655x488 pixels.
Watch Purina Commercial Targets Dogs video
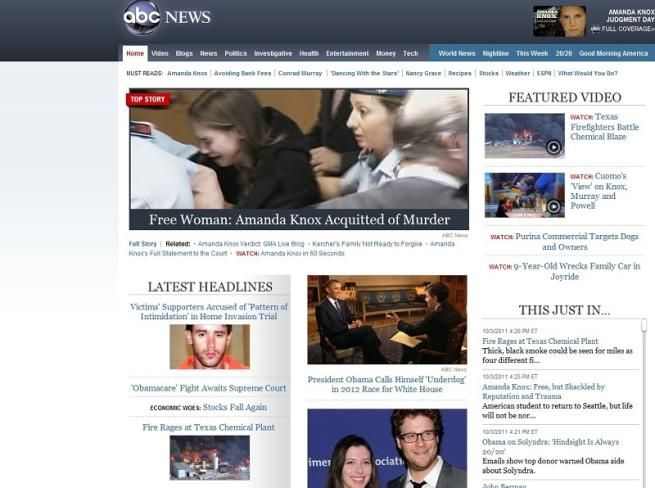pyautogui.click(x=564, y=241)
